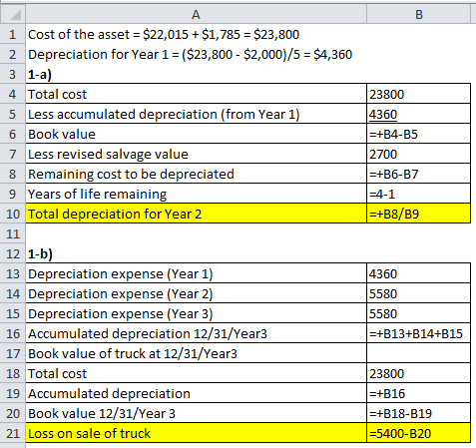Screen dimensions: 476x448
Task: Click value 5580 in row 14
Action: click(x=419, y=293)
